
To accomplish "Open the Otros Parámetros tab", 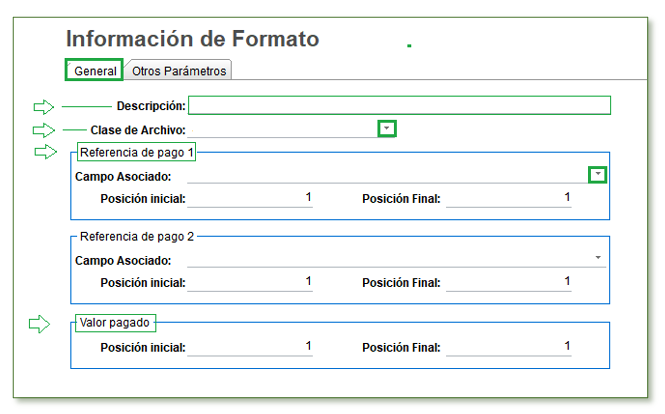I will coord(179,70).
